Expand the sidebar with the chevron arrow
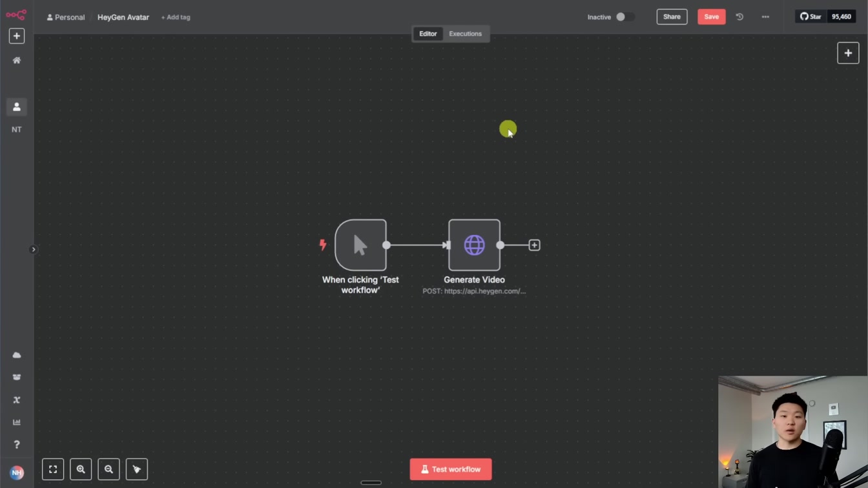 tap(34, 249)
